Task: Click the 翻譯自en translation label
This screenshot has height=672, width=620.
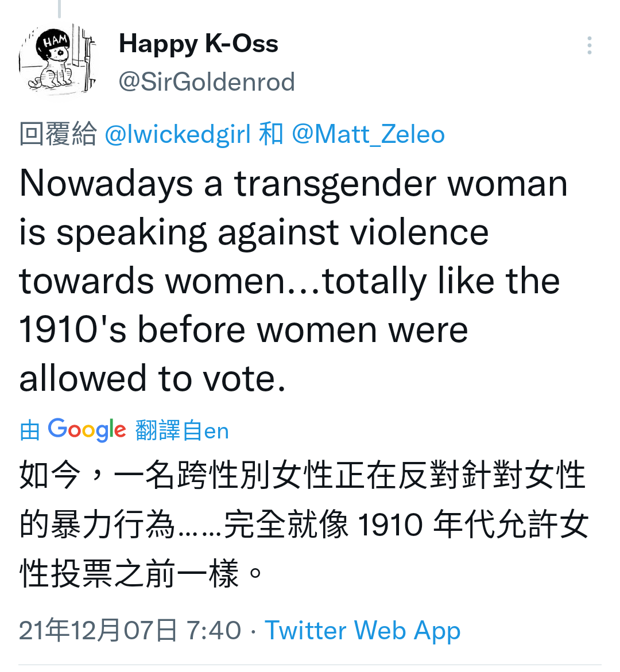Action: [182, 430]
